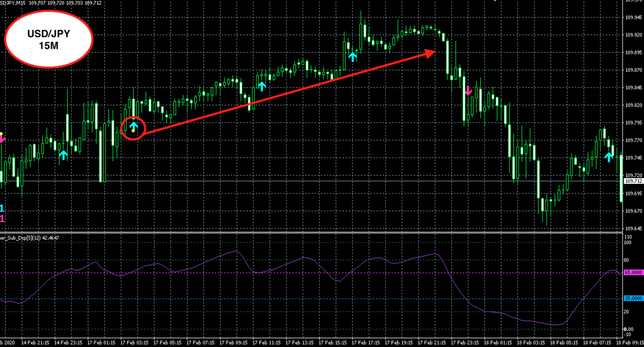
Task: Click the 109.795 price scale label
Action: [633, 123]
